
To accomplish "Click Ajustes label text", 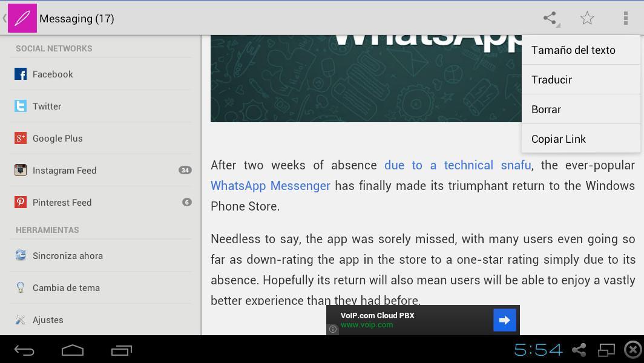I will pos(48,320).
